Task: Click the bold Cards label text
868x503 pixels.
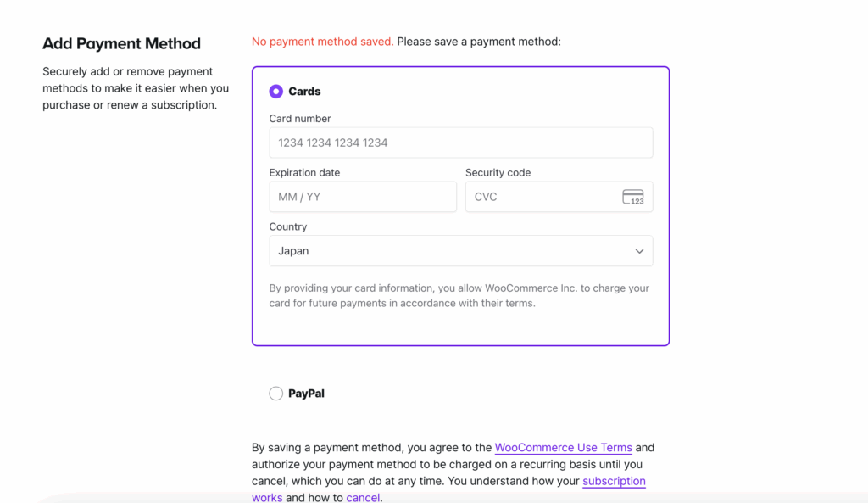Action: 304,92
